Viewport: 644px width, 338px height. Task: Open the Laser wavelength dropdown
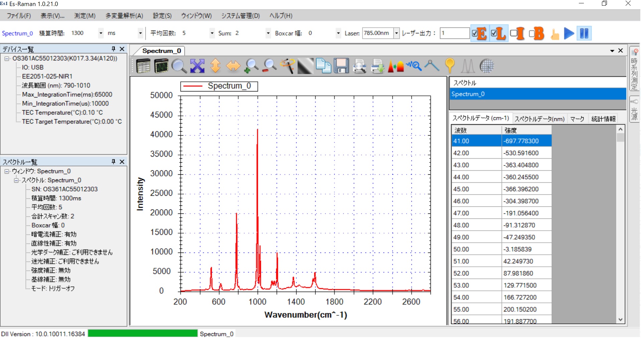point(396,33)
